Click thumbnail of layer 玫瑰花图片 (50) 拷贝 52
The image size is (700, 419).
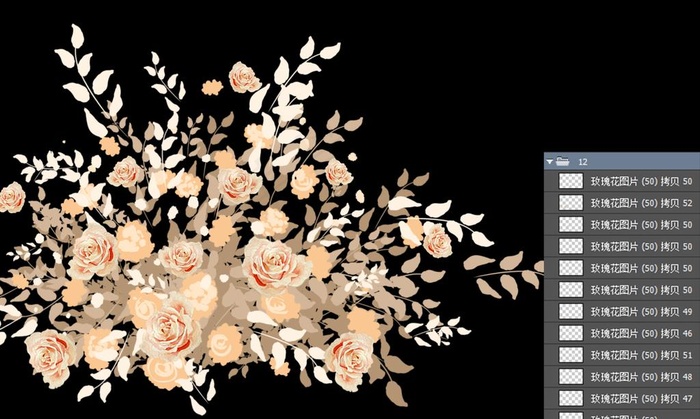coord(571,203)
